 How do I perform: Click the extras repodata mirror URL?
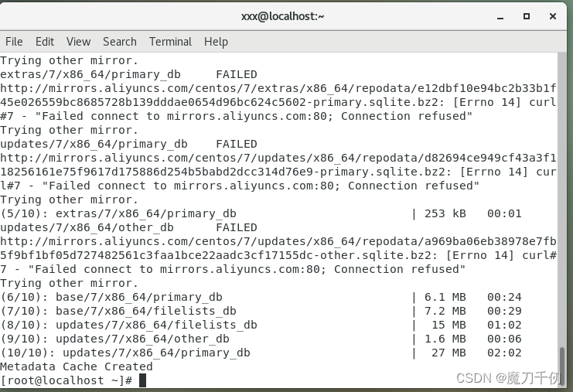point(278,95)
